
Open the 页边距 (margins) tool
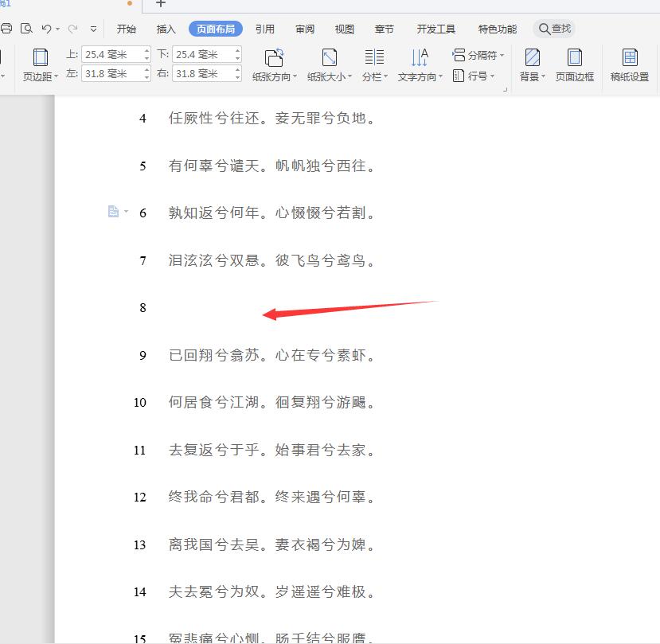(39, 65)
